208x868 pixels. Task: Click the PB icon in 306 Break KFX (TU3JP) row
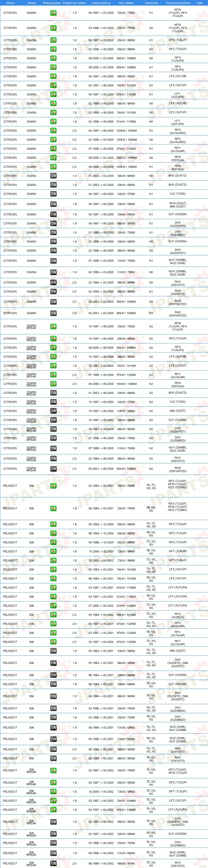coord(53,771)
